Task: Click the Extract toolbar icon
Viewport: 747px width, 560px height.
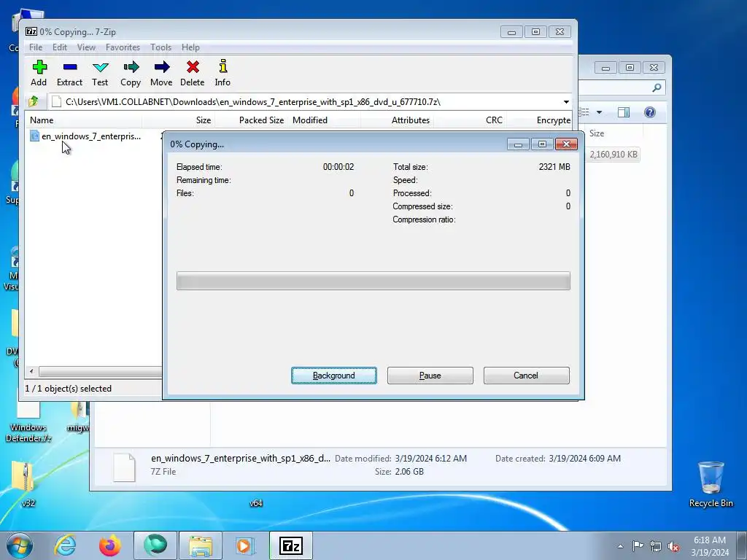Action: coord(69,73)
